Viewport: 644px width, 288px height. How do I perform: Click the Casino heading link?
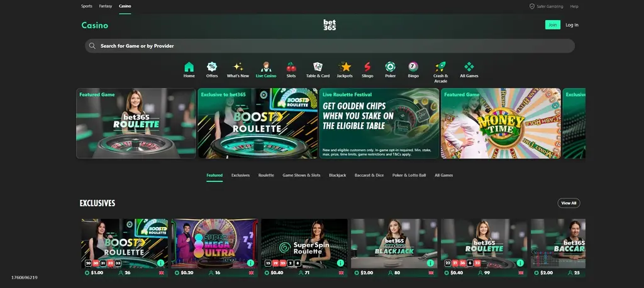pos(94,25)
